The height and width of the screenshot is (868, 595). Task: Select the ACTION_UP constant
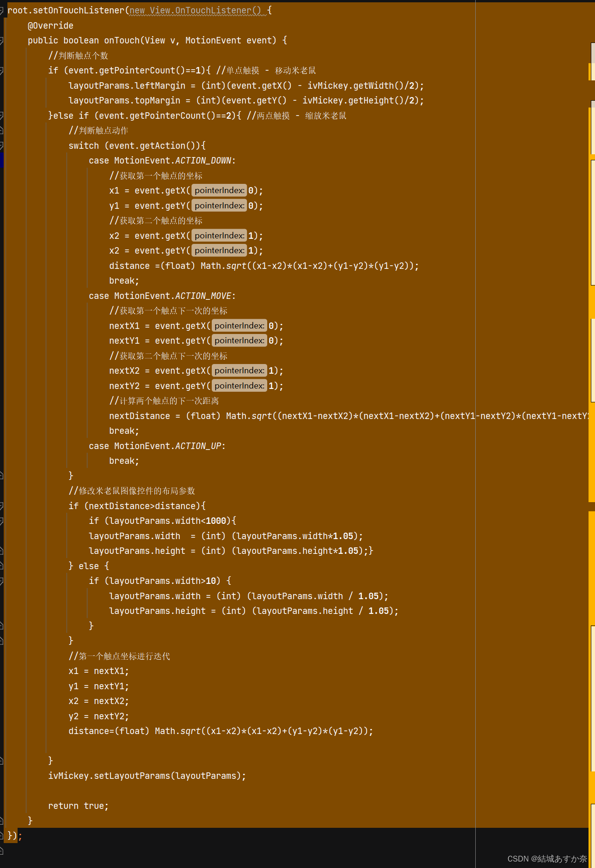(198, 446)
